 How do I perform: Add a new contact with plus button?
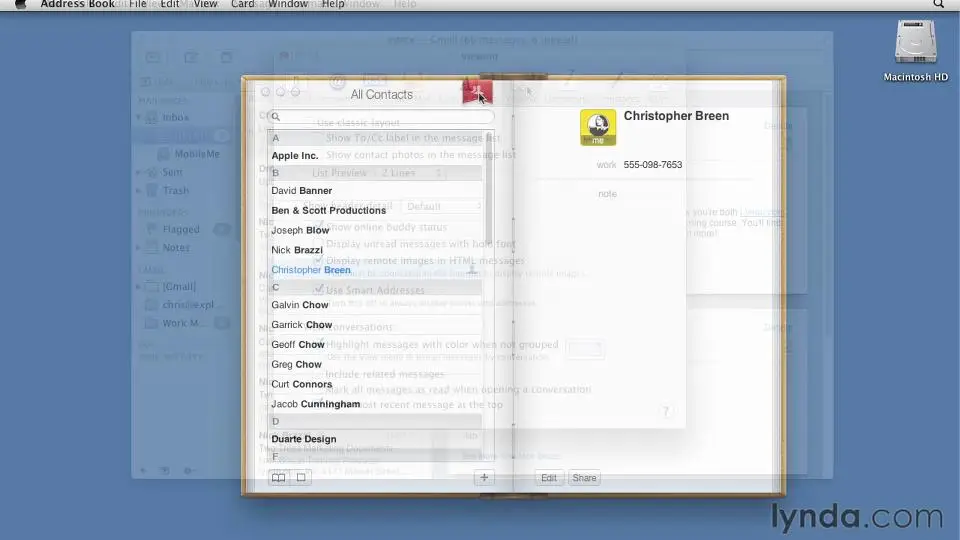click(484, 478)
